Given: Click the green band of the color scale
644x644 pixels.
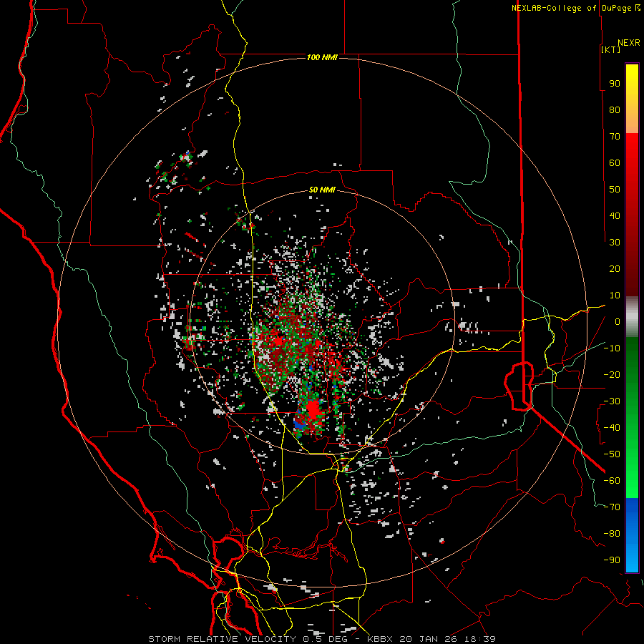Looking at the screenshot, I should point(632,418).
